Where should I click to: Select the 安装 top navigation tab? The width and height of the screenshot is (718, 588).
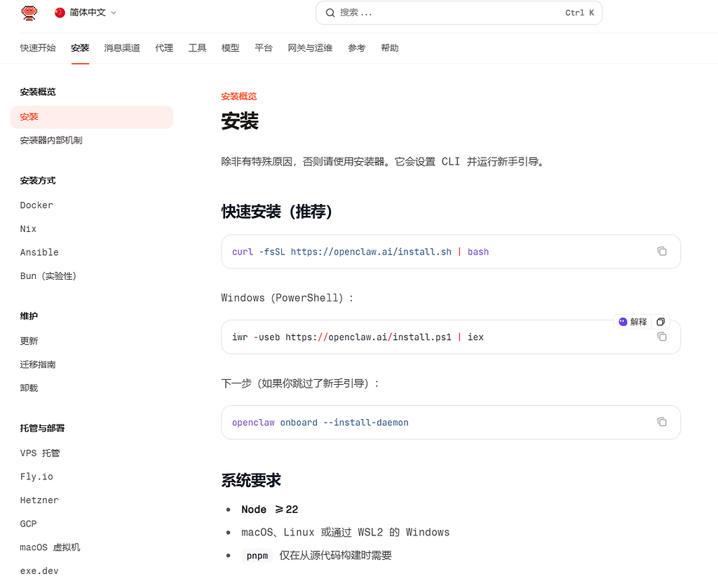click(x=80, y=48)
